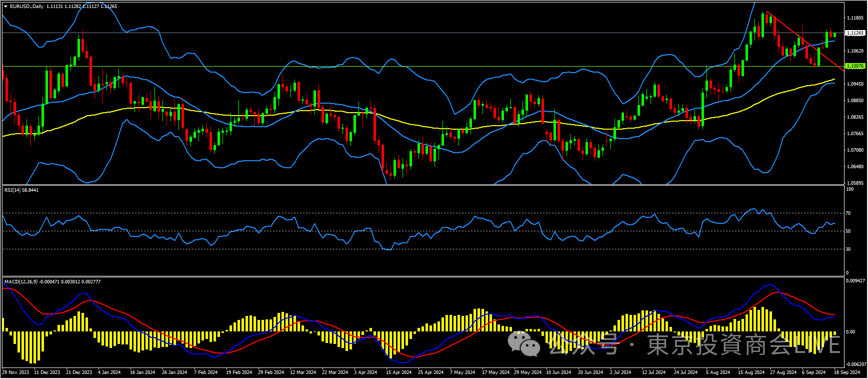Click the current price label 1.11265
The image size is (868, 379).
point(855,33)
